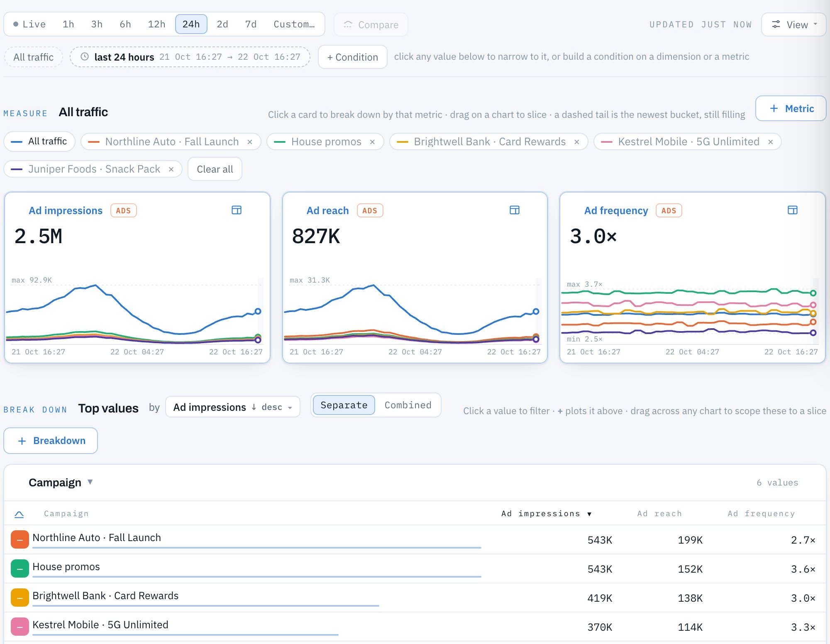This screenshot has height=644, width=830.
Task: Unplot Kestrel Mobile pink swatch in table
Action: tap(20, 627)
